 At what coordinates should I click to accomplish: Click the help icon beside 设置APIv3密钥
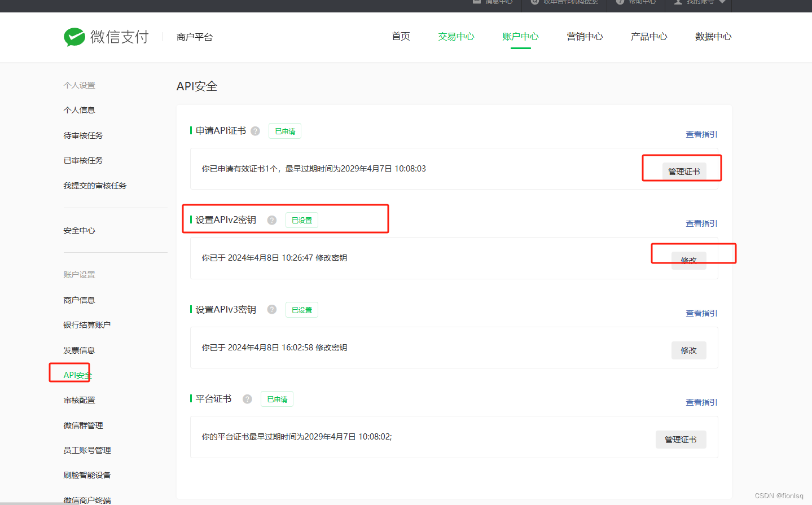(x=271, y=309)
